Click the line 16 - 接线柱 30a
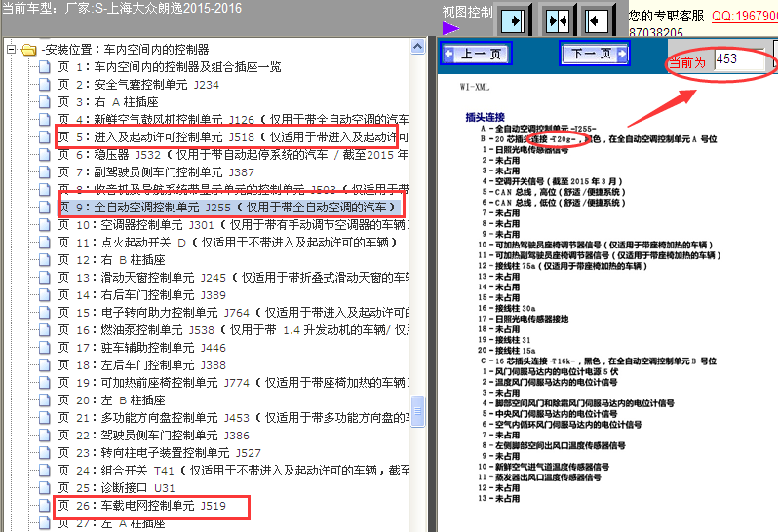Image resolution: width=778 pixels, height=532 pixels. [x=507, y=309]
